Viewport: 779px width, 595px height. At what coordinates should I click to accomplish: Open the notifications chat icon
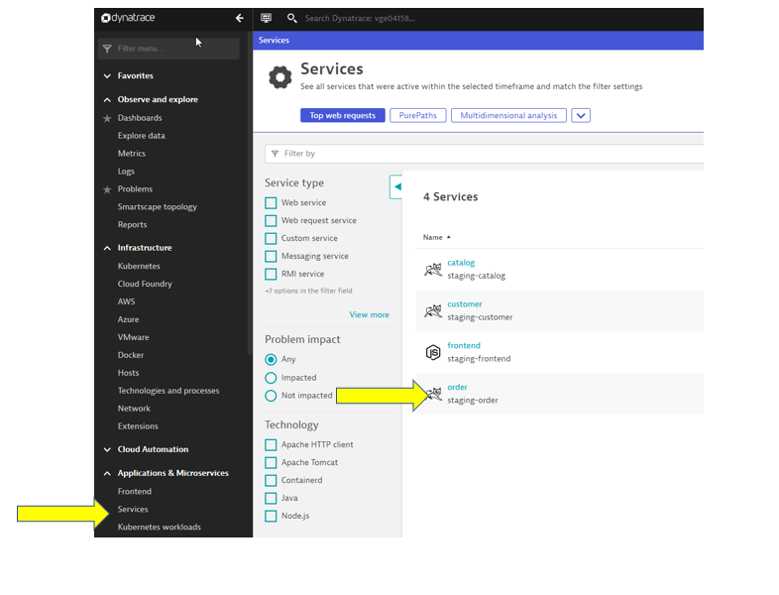click(x=266, y=18)
